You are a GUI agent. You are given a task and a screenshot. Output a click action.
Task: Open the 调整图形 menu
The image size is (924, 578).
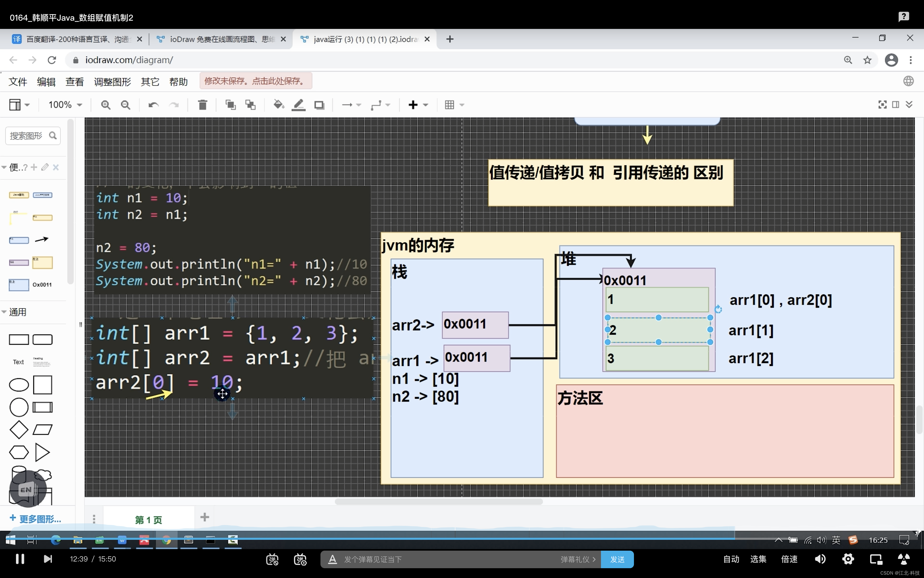pos(112,82)
